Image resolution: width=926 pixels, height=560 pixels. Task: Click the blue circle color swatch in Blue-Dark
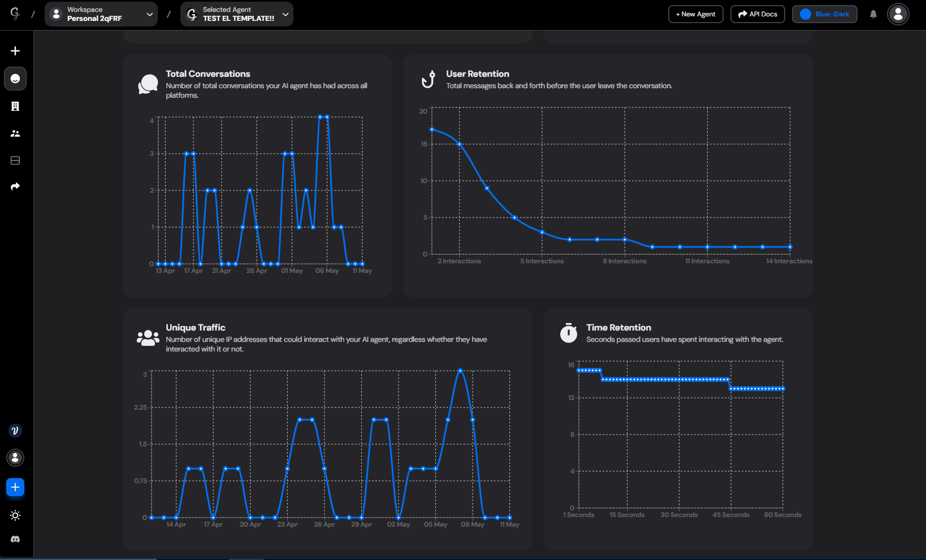pos(806,14)
